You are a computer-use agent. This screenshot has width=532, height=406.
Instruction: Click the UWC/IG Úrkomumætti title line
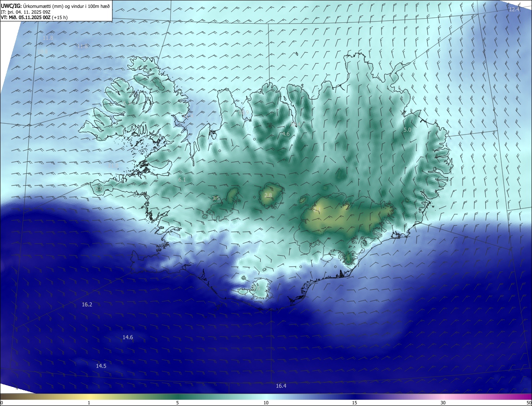pos(55,6)
